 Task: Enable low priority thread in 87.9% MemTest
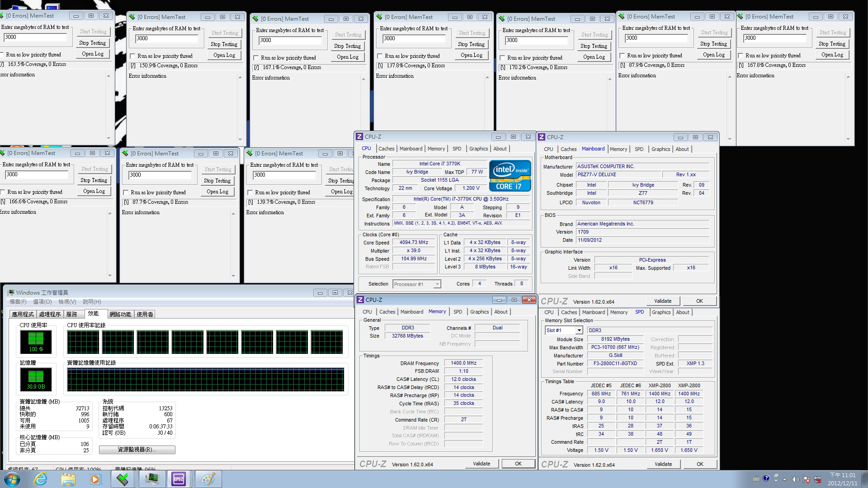pyautogui.click(x=622, y=56)
